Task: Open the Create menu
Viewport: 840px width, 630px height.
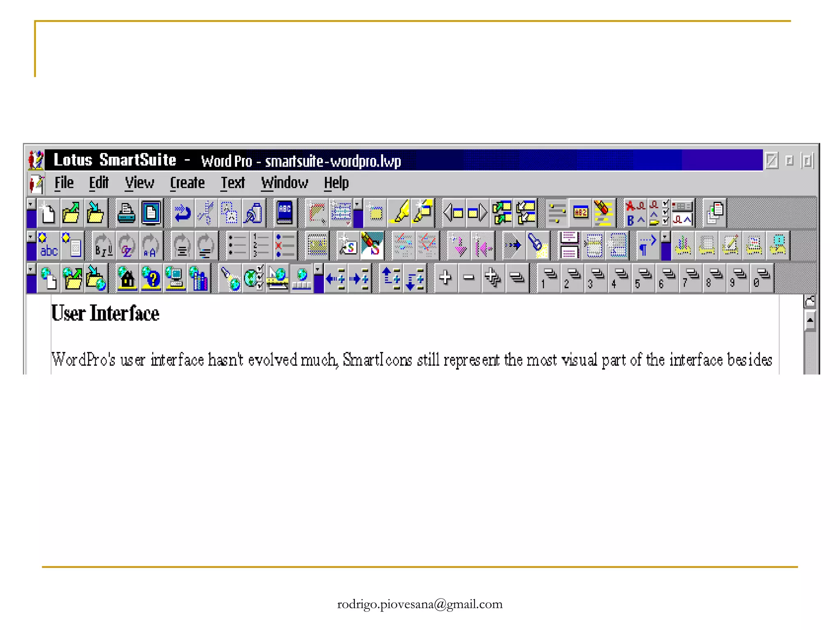Action: 187,183
